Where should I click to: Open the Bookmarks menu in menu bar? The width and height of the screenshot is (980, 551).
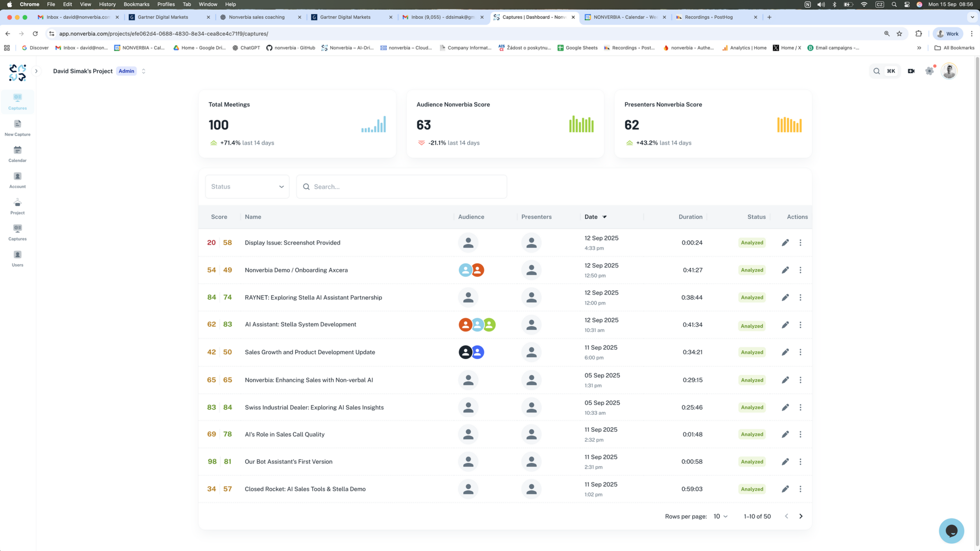136,4
